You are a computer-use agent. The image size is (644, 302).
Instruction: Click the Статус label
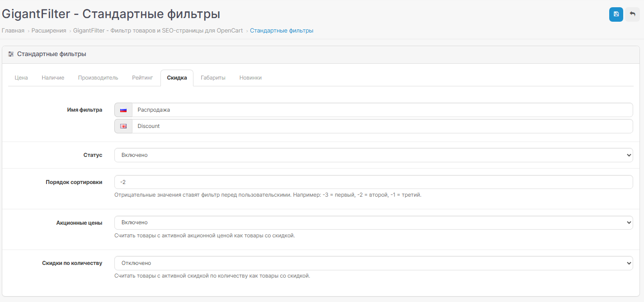point(93,155)
